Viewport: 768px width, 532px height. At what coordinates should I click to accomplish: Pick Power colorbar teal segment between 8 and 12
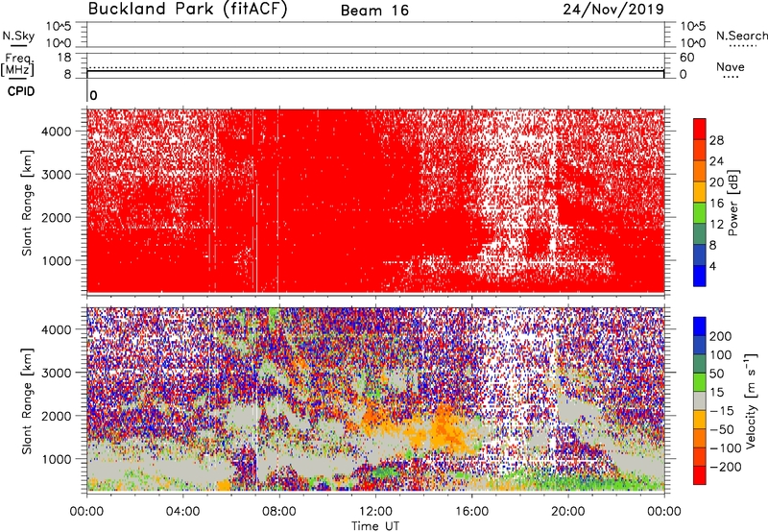click(x=700, y=234)
